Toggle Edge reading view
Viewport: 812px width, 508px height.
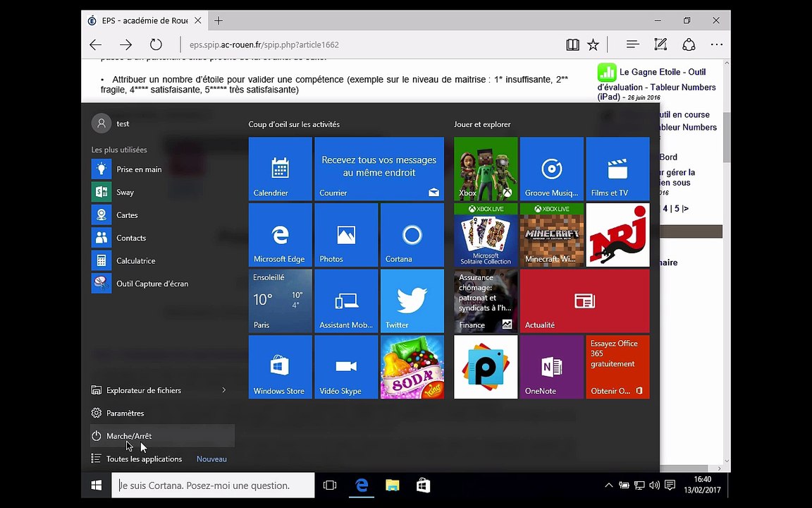(573, 44)
